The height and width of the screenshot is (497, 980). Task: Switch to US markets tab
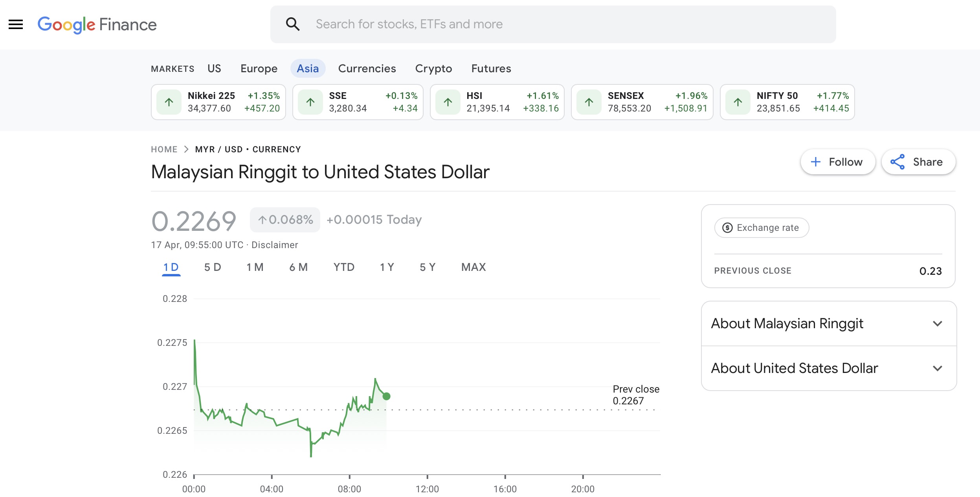pyautogui.click(x=214, y=68)
